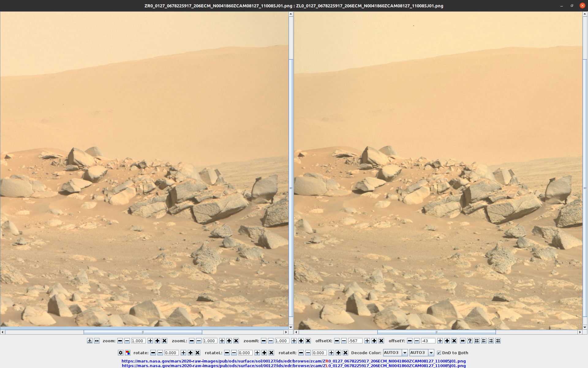Click right pane horizontal scrollbar thumb
588x368 pixels.
pos(436,332)
